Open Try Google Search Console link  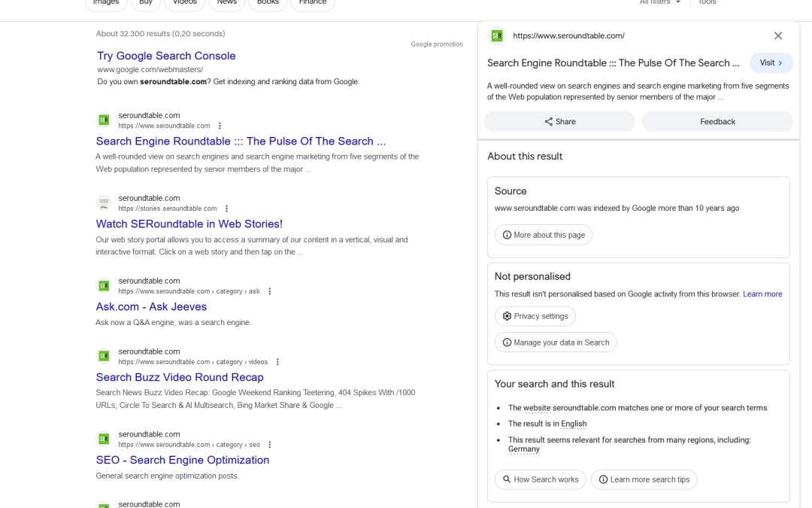click(x=166, y=56)
